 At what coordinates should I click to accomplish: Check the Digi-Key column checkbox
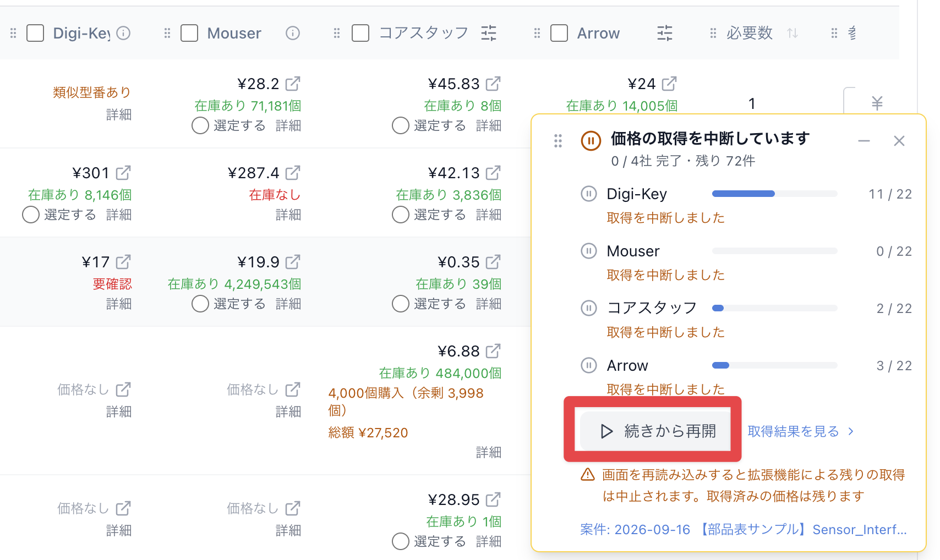(35, 33)
